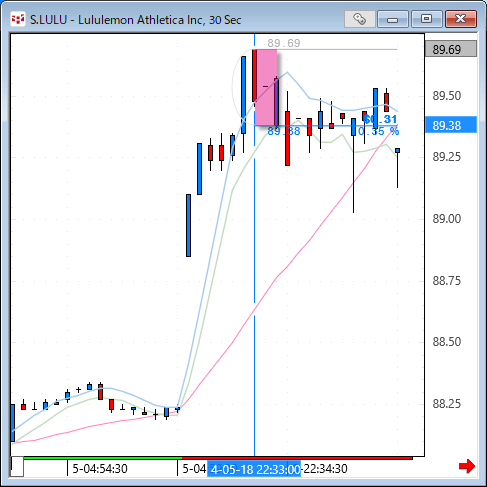Click the 22:34:30 time axis label
Screen dimensions: 487x487
tap(325, 469)
